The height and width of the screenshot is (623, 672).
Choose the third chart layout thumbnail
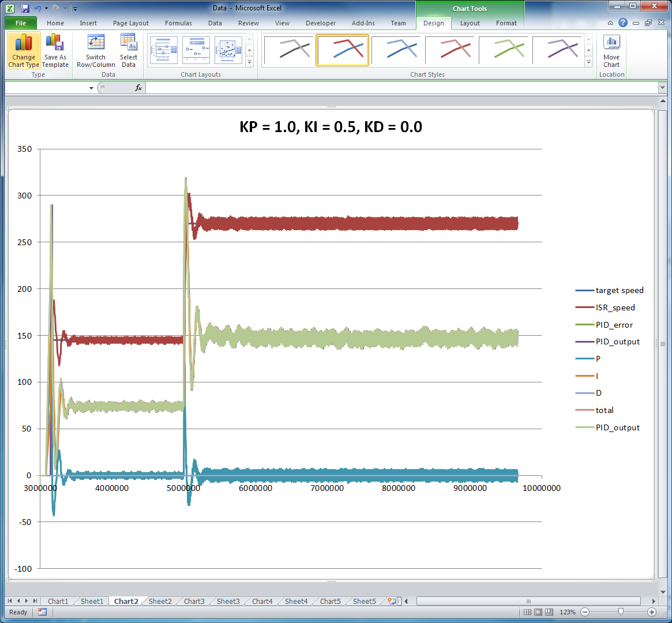228,51
